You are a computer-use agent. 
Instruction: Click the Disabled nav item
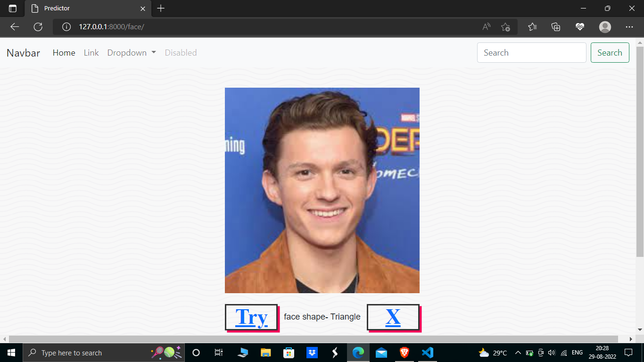(181, 53)
